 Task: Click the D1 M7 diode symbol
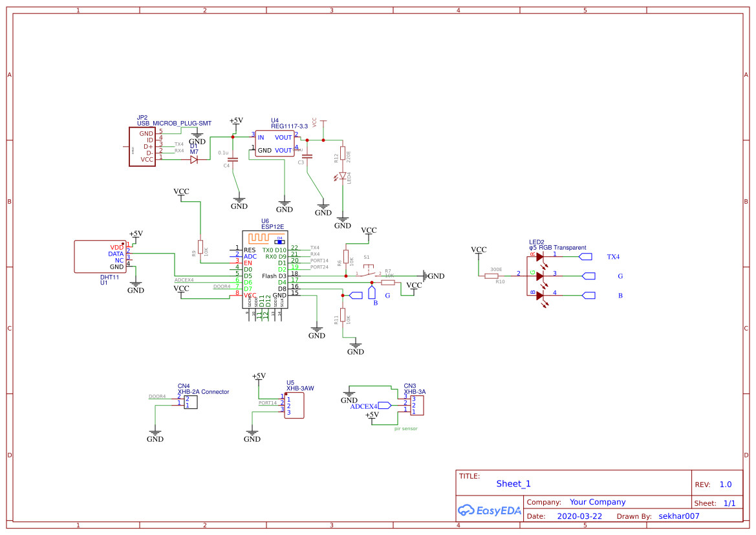(x=194, y=160)
